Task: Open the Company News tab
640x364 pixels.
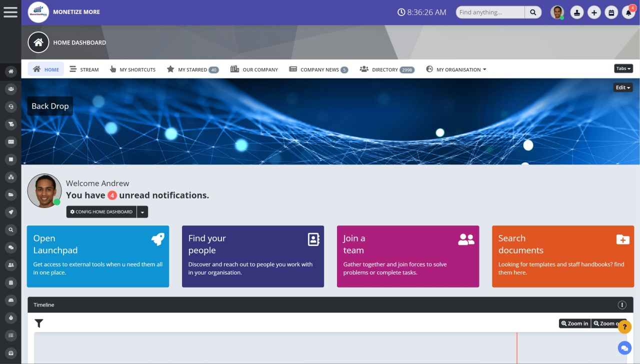Action: coord(318,69)
